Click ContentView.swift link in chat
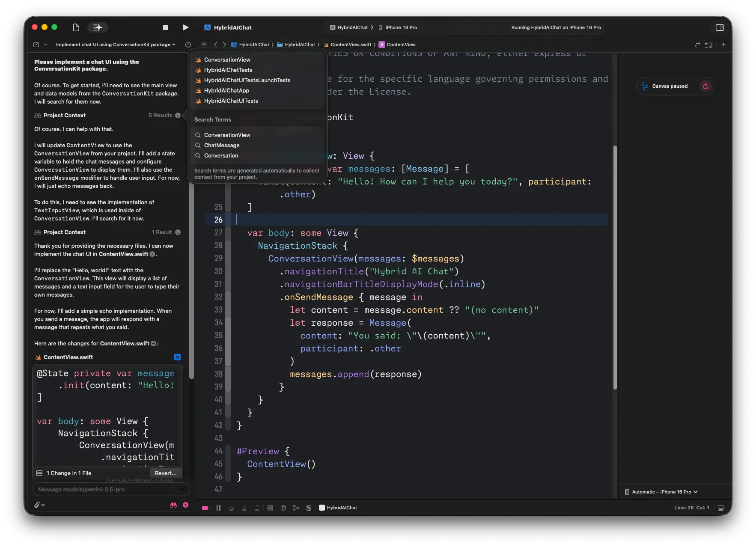 pyautogui.click(x=123, y=254)
